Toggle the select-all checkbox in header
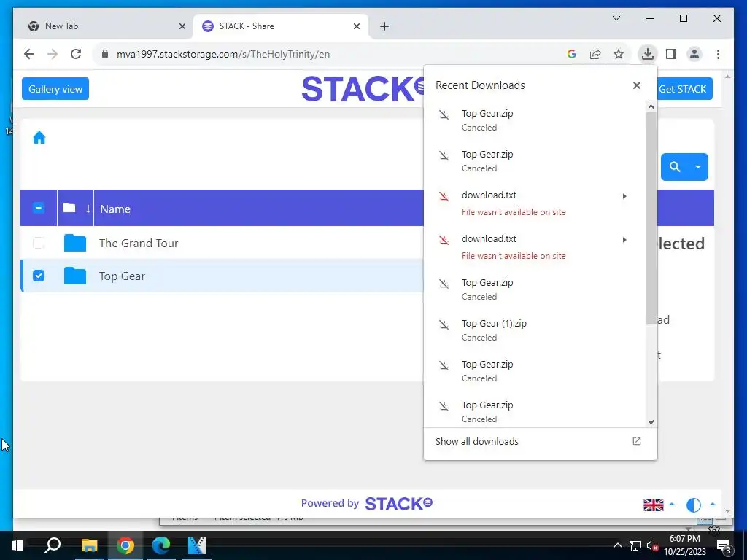747x560 pixels. pos(39,208)
